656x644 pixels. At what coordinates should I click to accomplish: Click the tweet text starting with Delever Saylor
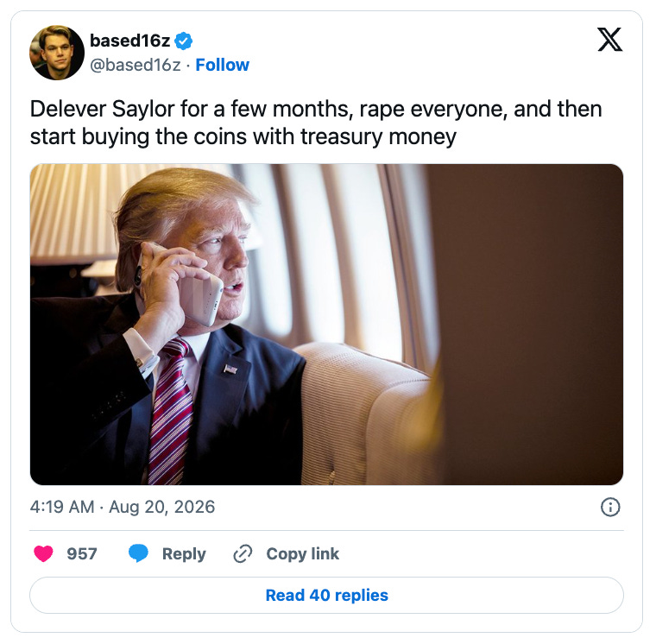click(x=316, y=123)
